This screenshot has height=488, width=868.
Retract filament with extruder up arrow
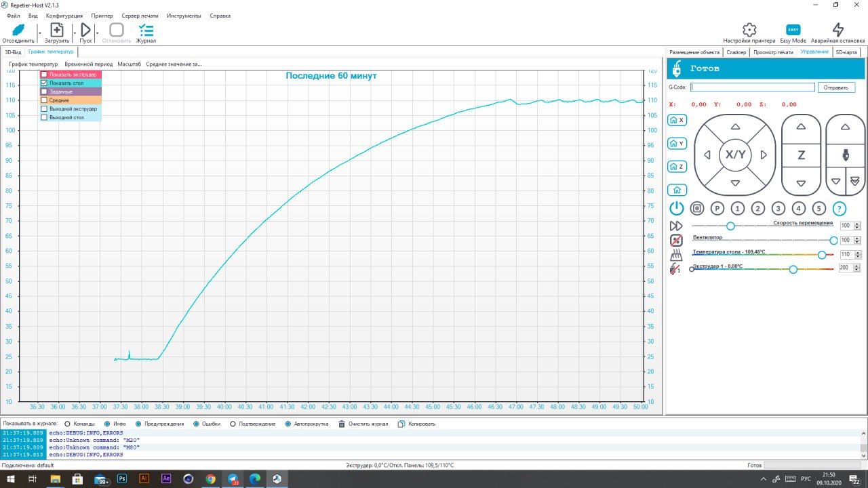[x=845, y=127]
